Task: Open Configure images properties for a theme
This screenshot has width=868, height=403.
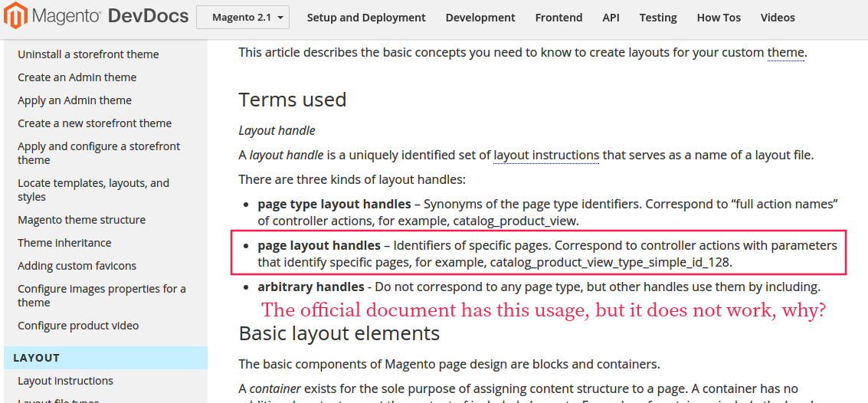Action: click(x=102, y=296)
